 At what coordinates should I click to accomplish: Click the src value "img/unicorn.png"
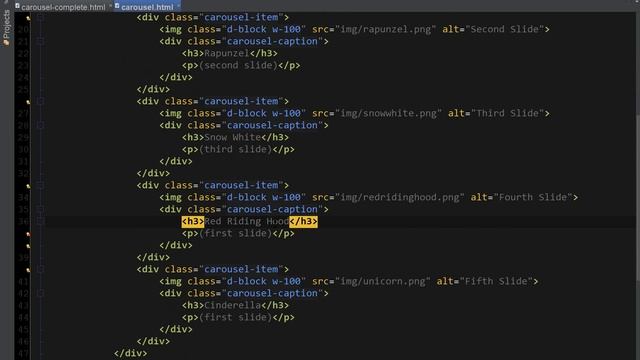[x=382, y=281]
